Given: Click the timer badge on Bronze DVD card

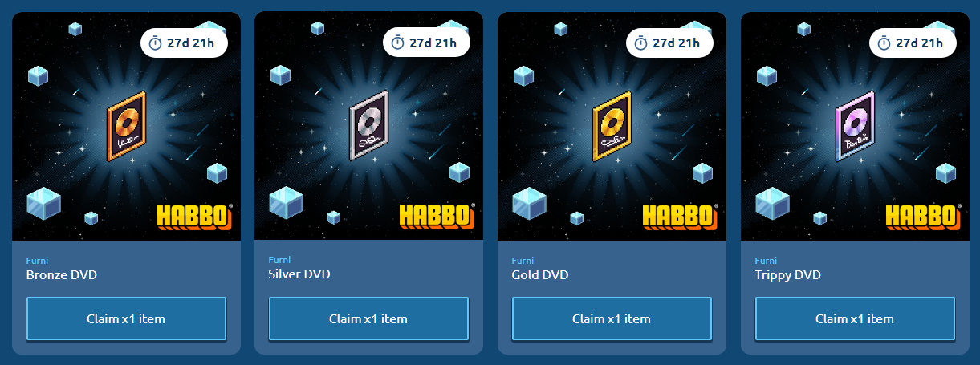Looking at the screenshot, I should pos(184,43).
